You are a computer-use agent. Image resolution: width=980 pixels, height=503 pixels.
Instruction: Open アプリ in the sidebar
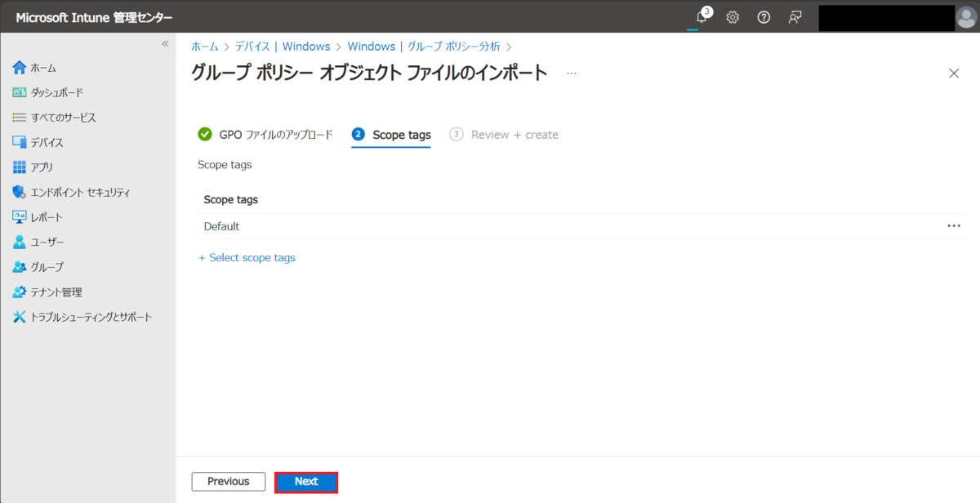pos(42,167)
